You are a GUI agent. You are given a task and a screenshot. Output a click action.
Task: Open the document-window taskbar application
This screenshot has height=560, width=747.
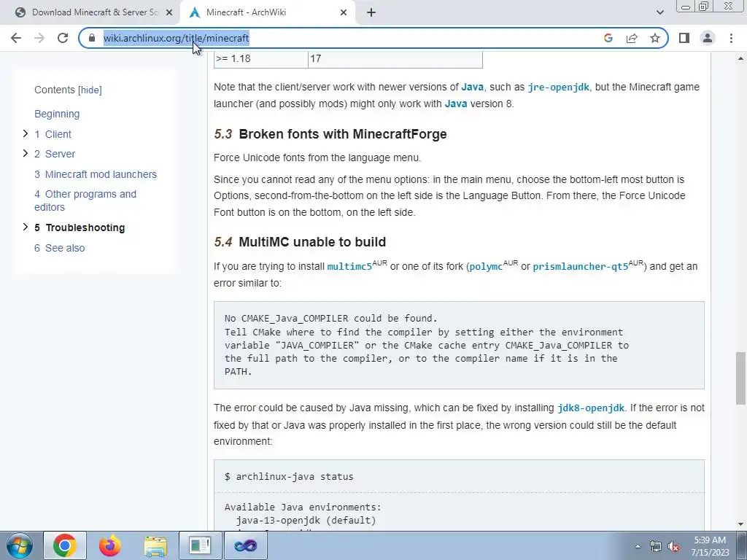[200, 545]
